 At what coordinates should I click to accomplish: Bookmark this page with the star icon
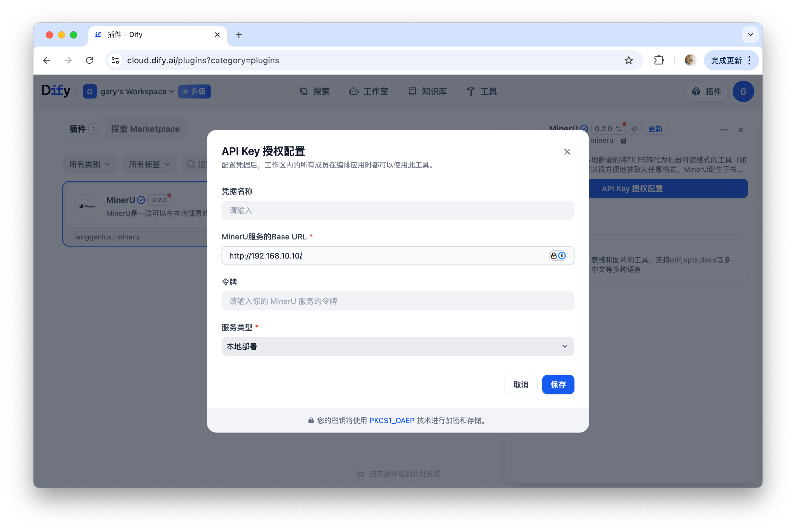tap(628, 60)
